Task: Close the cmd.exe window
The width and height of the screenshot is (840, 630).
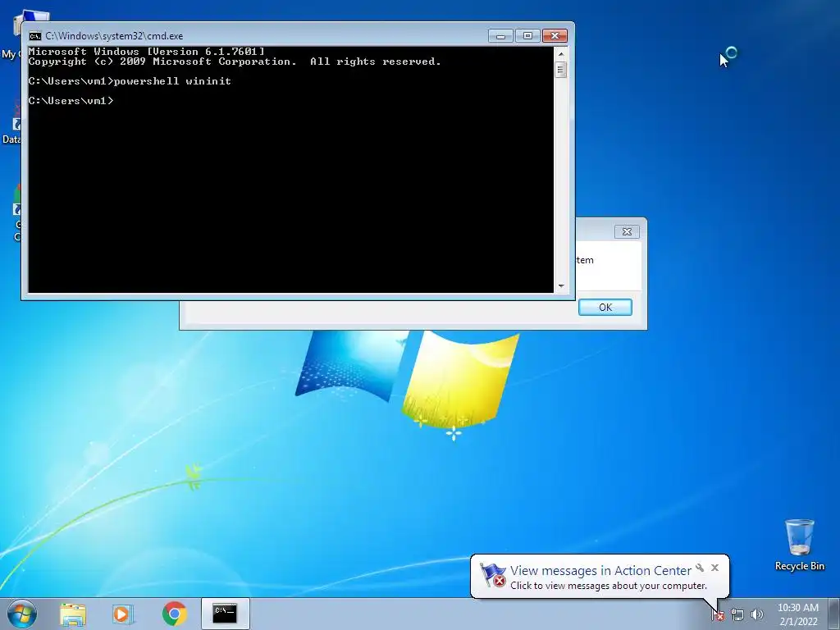Action: tap(555, 36)
